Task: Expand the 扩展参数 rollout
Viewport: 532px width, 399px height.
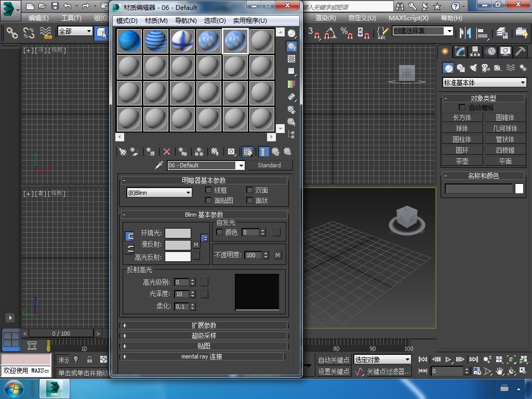Action: click(x=204, y=325)
